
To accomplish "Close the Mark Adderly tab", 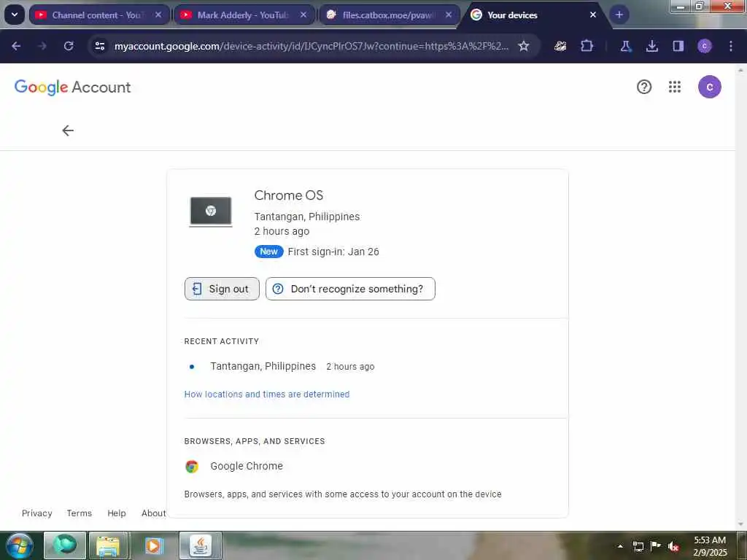I will click(303, 15).
